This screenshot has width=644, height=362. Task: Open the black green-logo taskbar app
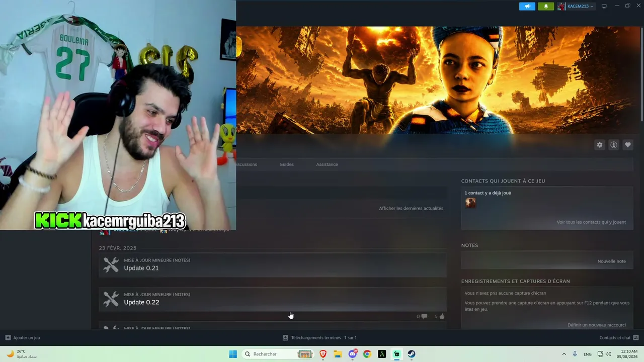tap(382, 354)
